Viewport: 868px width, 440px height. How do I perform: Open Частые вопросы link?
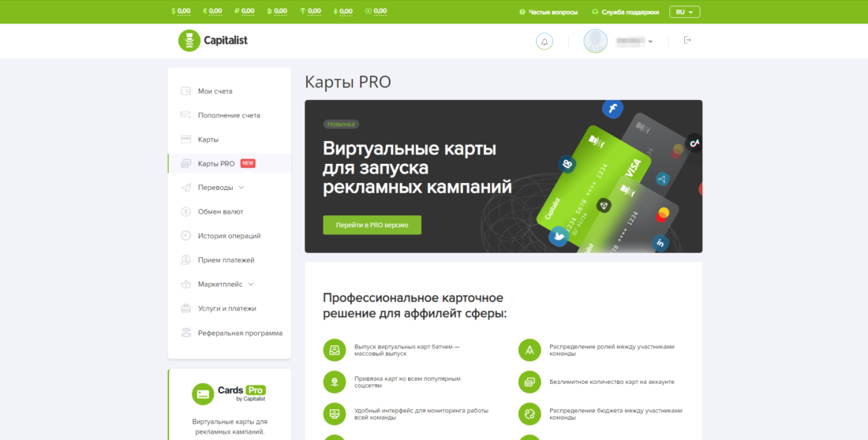[549, 12]
